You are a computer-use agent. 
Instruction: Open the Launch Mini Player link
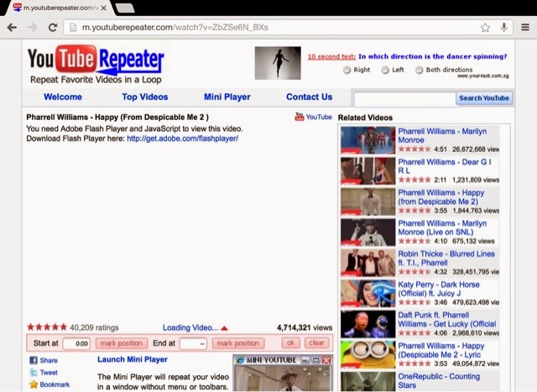(133, 359)
